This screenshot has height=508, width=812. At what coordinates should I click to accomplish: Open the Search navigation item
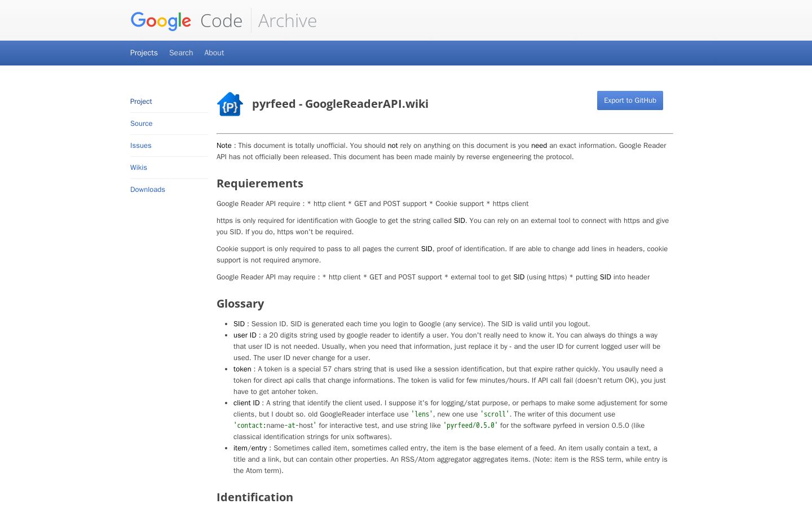181,52
